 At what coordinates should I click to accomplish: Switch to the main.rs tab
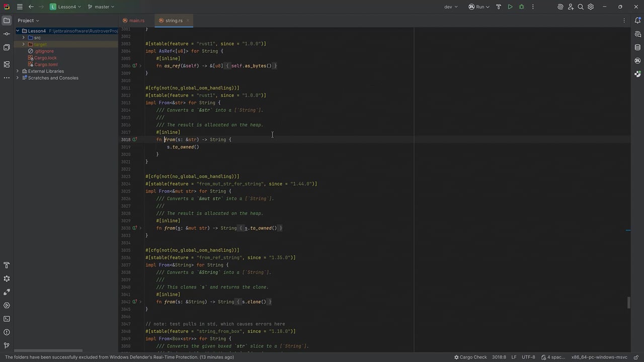(x=134, y=21)
